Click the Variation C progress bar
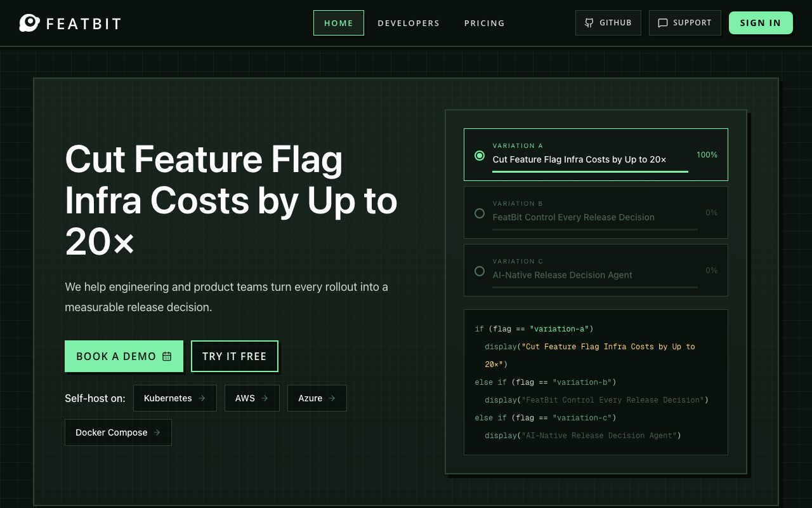 (x=595, y=287)
